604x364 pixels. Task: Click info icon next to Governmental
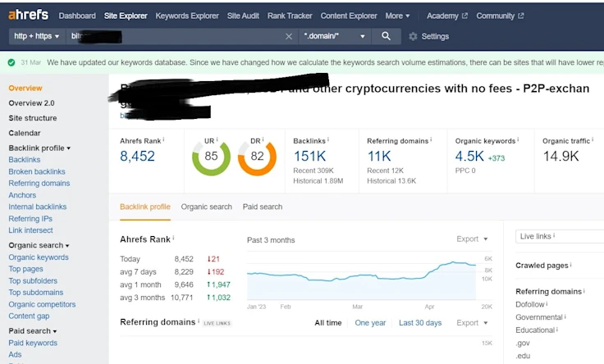point(565,316)
